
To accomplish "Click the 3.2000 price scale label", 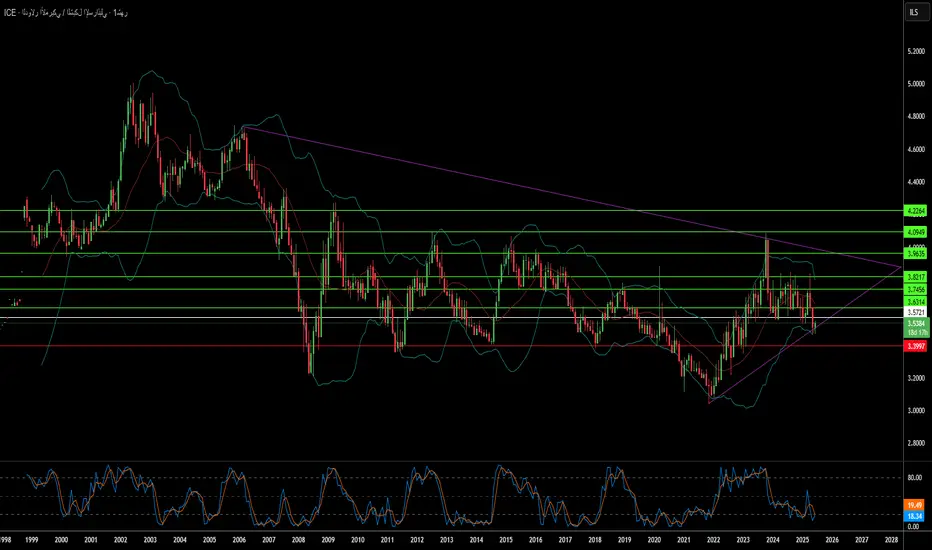I will tap(916, 378).
